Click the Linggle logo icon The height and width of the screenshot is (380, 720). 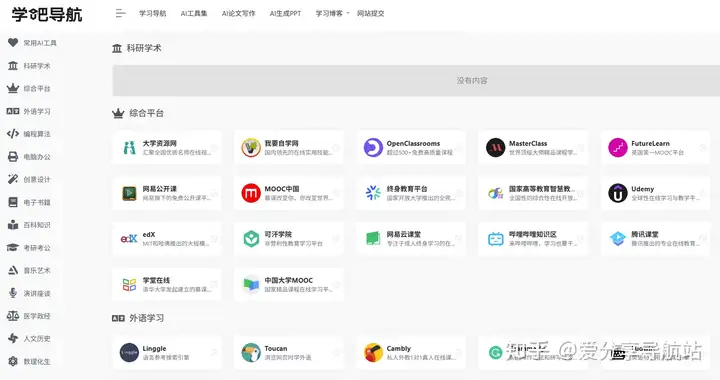click(129, 353)
